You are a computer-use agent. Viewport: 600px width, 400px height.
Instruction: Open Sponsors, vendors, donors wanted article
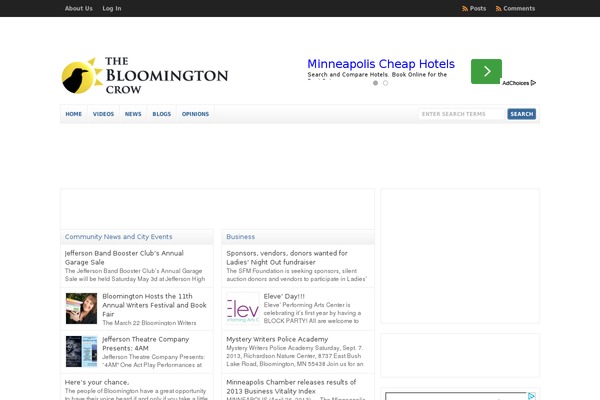[x=287, y=258]
